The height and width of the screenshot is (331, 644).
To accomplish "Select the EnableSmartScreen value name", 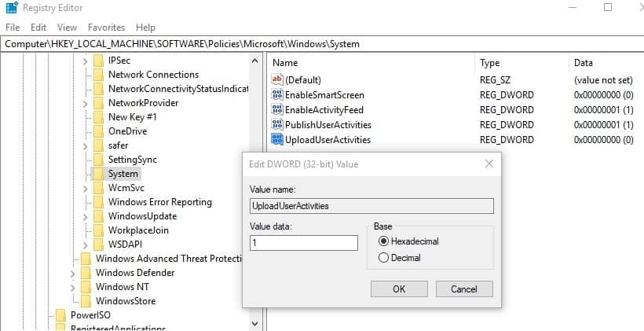I will 324,95.
